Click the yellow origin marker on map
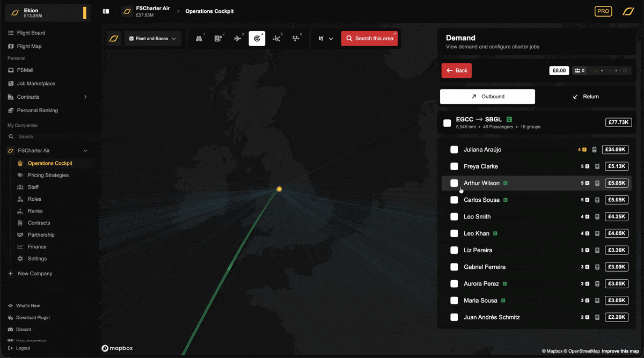The height and width of the screenshot is (358, 644). (x=279, y=189)
